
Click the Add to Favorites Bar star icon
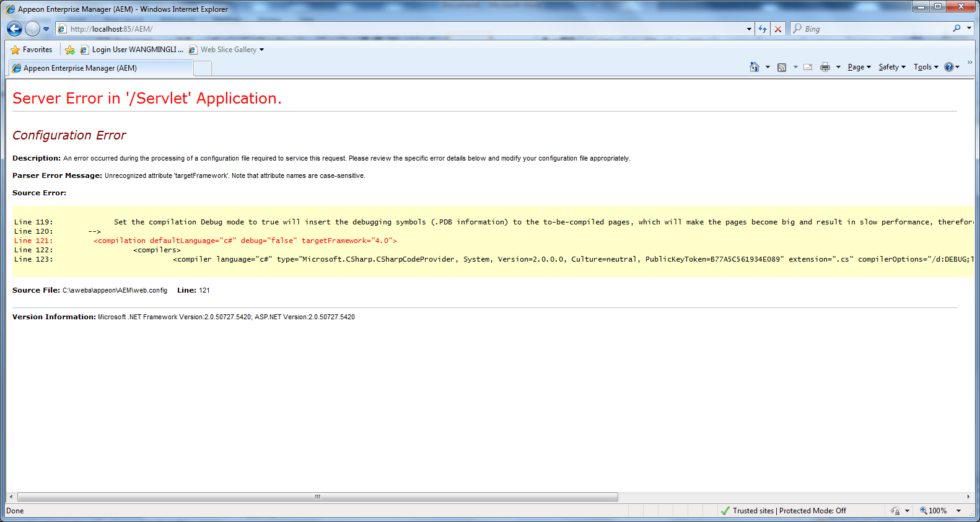pyautogui.click(x=70, y=50)
